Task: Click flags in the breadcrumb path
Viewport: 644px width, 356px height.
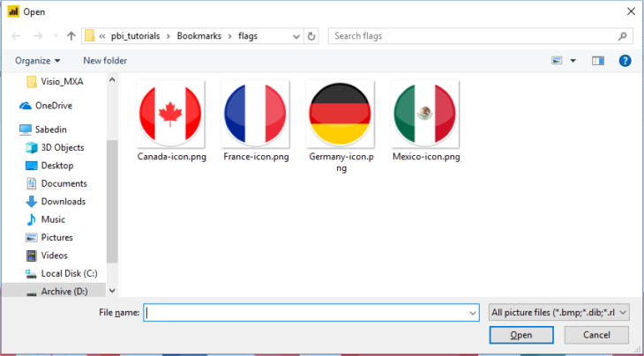Action: (x=248, y=36)
